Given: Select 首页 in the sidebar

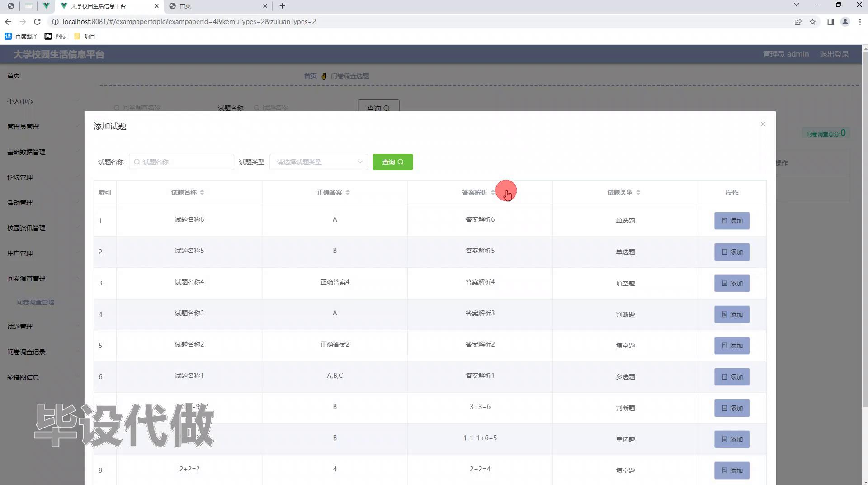Looking at the screenshot, I should tap(14, 76).
